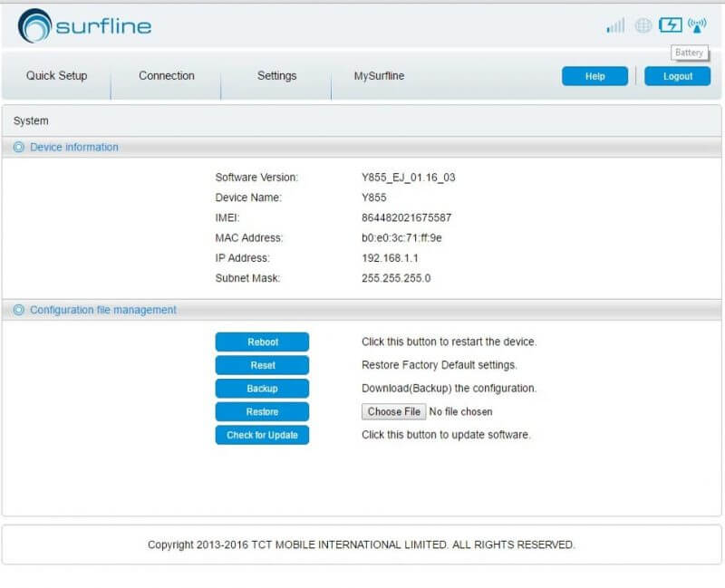The width and height of the screenshot is (725, 588).
Task: Click the Restore button
Action: click(x=262, y=411)
